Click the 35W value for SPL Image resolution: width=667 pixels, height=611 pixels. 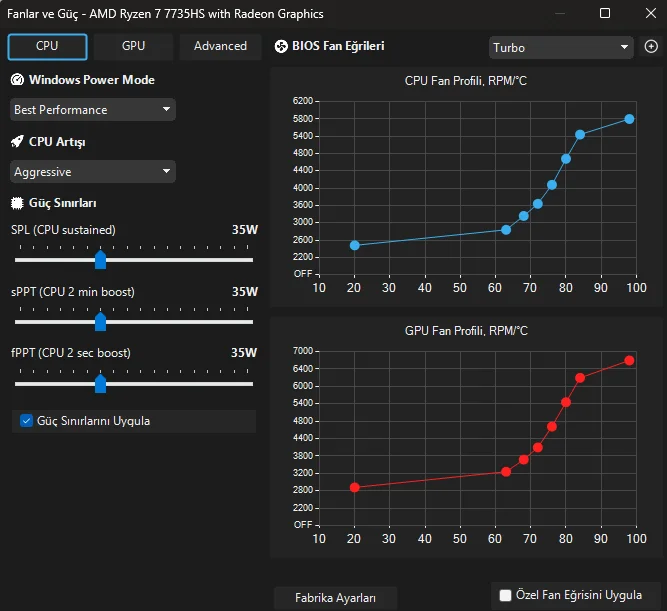pyautogui.click(x=245, y=230)
